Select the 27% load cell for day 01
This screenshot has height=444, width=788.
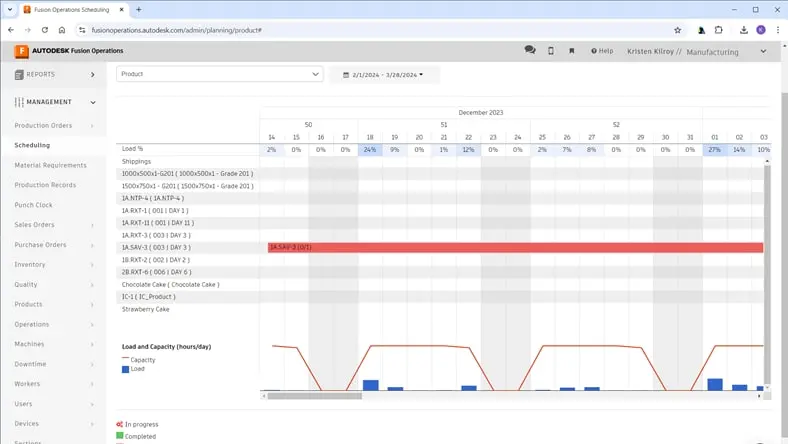pyautogui.click(x=715, y=149)
